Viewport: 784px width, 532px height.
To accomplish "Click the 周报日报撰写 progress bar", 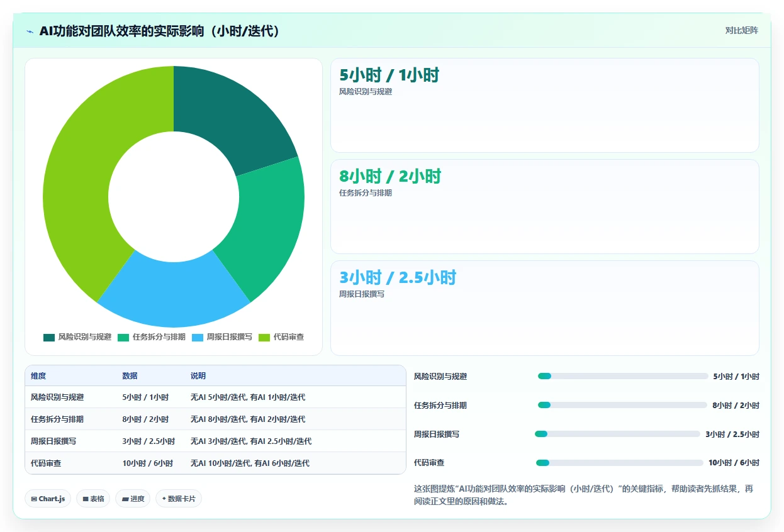I will pos(617,434).
